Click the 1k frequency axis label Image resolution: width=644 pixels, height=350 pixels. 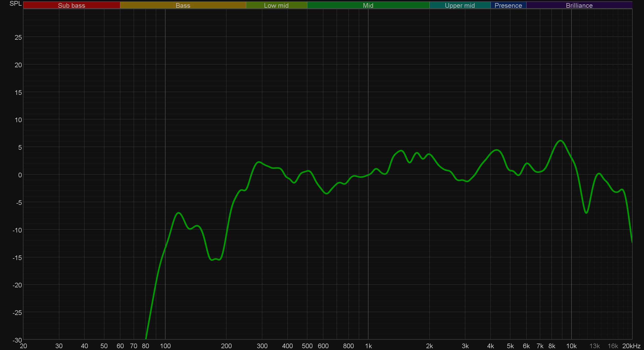click(368, 346)
